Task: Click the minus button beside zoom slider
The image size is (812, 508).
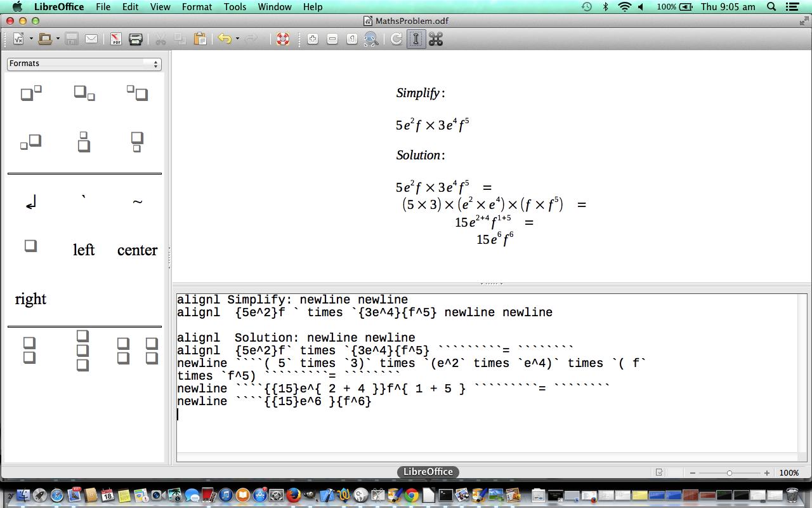Action: (692, 472)
